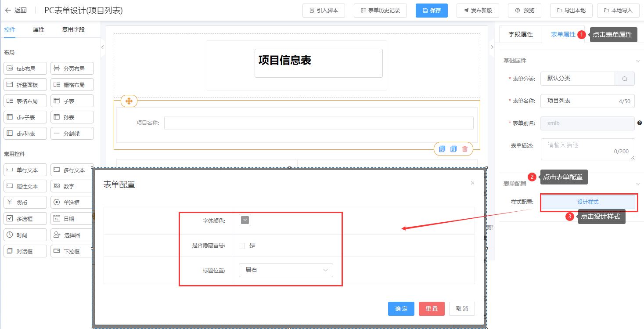Click the red trash delete icon

(x=465, y=149)
